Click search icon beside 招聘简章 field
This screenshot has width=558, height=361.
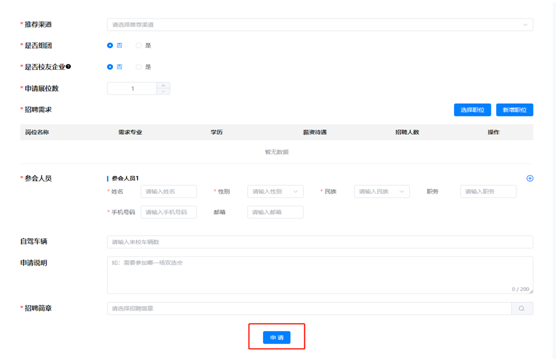pos(522,308)
